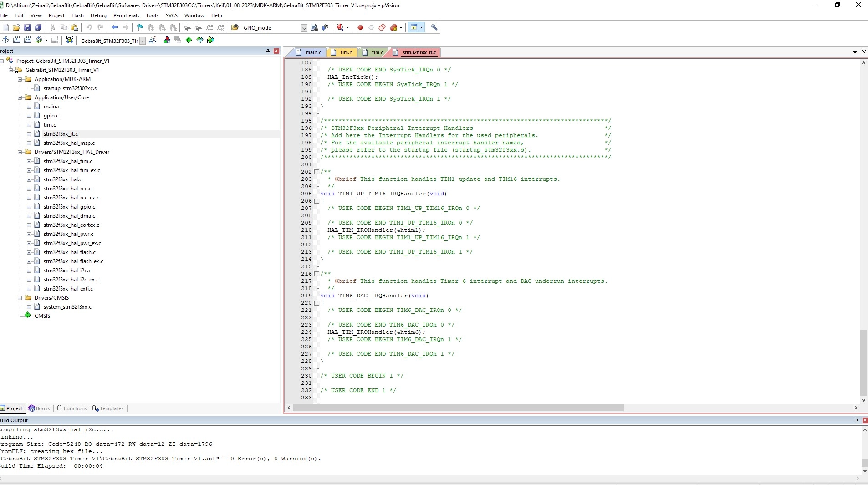The width and height of the screenshot is (868, 485).
Task: Select stm32f3xx_hal_tim.c in the project tree
Action: (68, 161)
